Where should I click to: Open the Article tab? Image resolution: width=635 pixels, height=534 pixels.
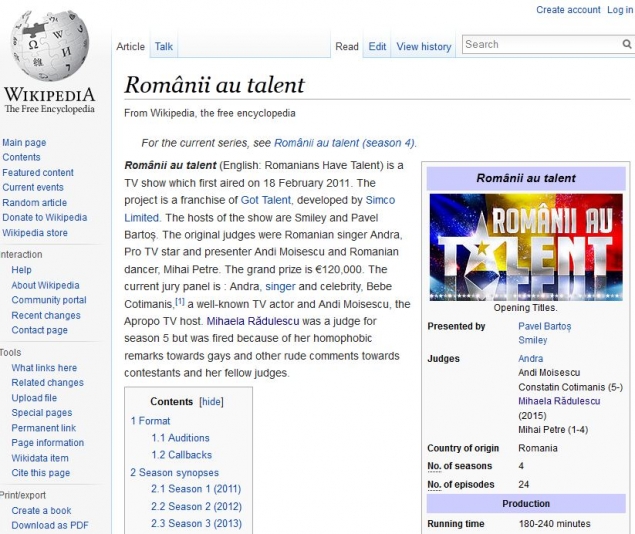[130, 47]
